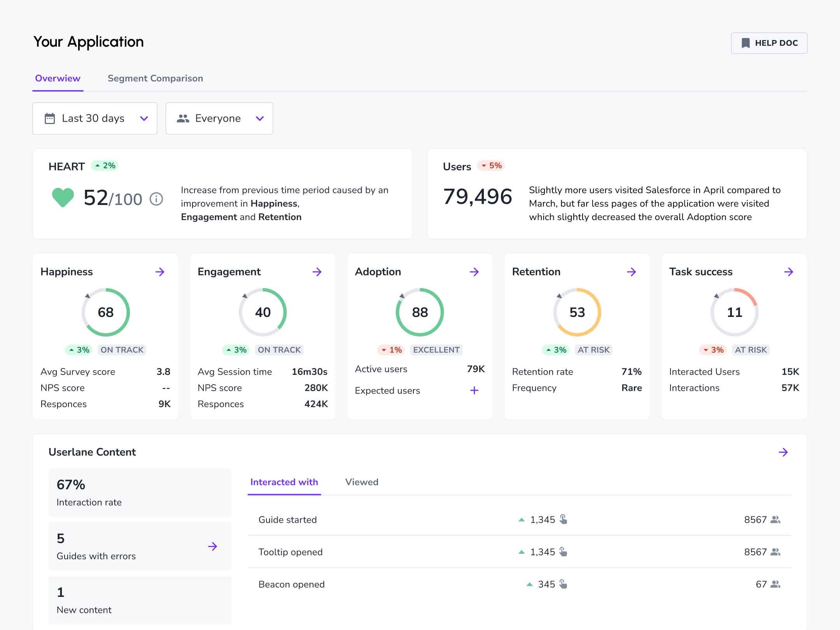This screenshot has height=630, width=840.
Task: Click the Engagement card arrow icon
Action: click(x=317, y=272)
